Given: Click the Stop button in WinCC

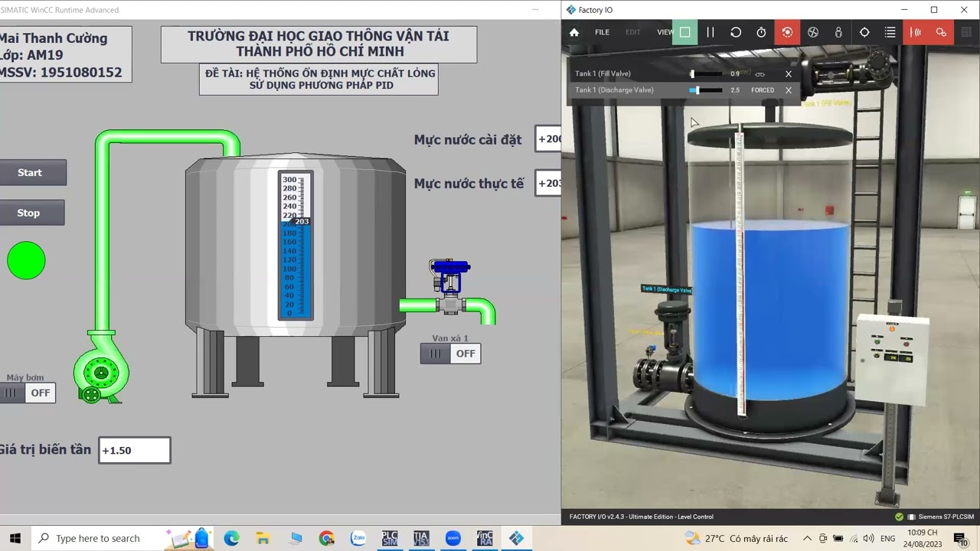Looking at the screenshot, I should [x=29, y=213].
